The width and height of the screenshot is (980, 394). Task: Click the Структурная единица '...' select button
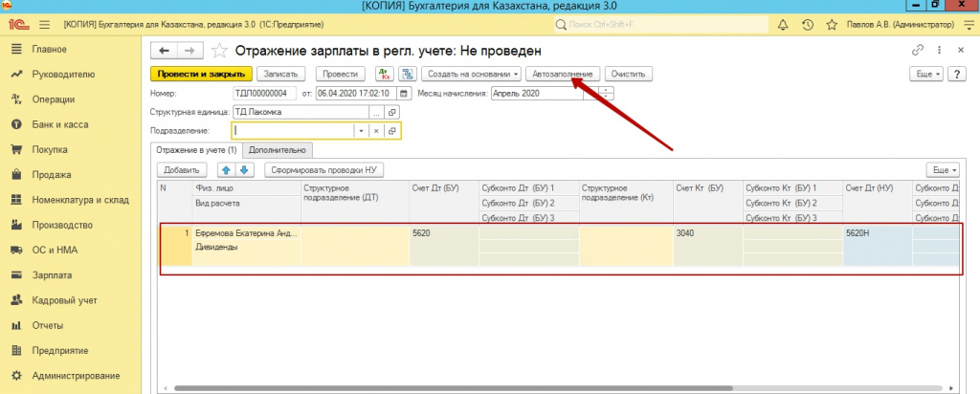pos(376,113)
